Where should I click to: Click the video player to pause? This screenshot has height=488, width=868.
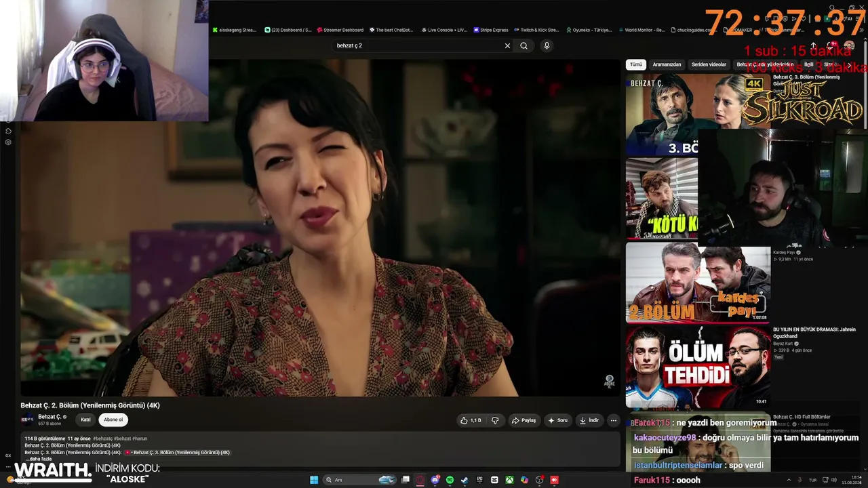point(319,227)
